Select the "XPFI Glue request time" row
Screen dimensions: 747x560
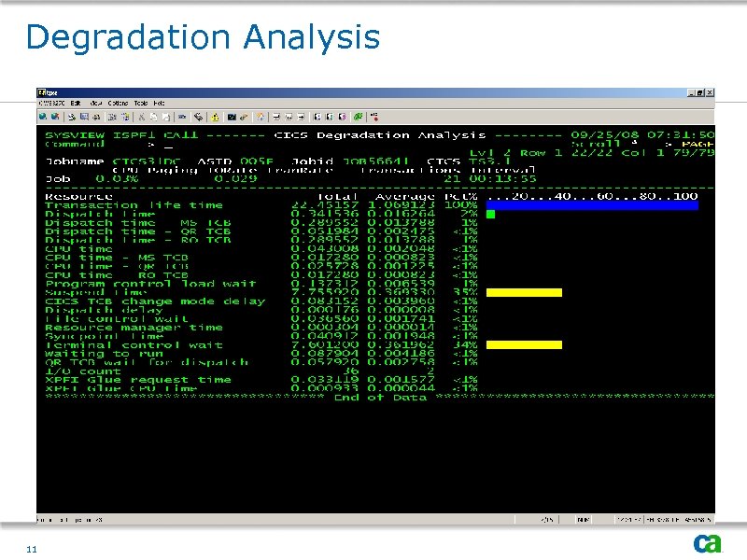(261, 380)
